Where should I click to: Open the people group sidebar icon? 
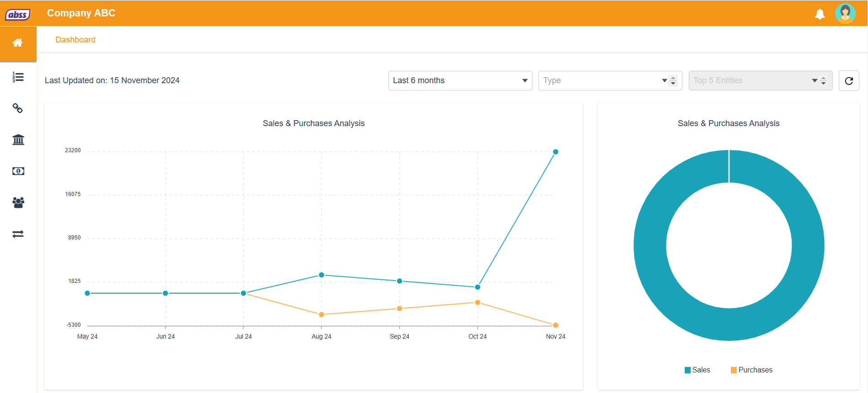tap(18, 202)
